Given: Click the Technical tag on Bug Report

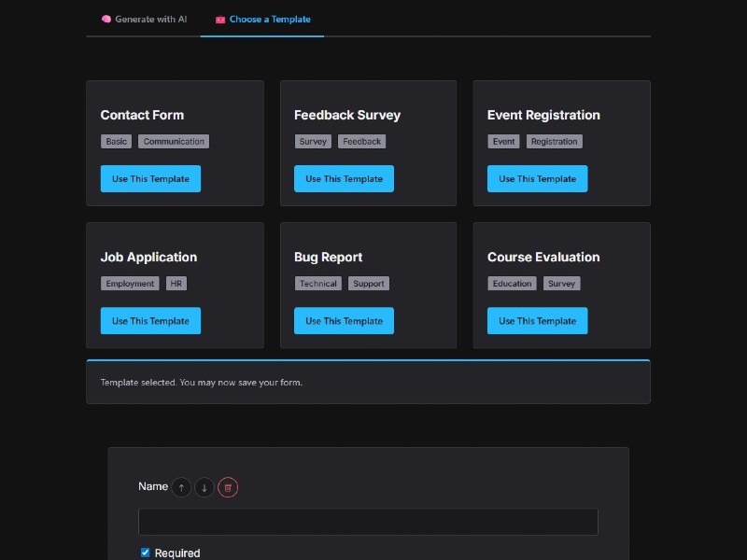Looking at the screenshot, I should [x=318, y=283].
